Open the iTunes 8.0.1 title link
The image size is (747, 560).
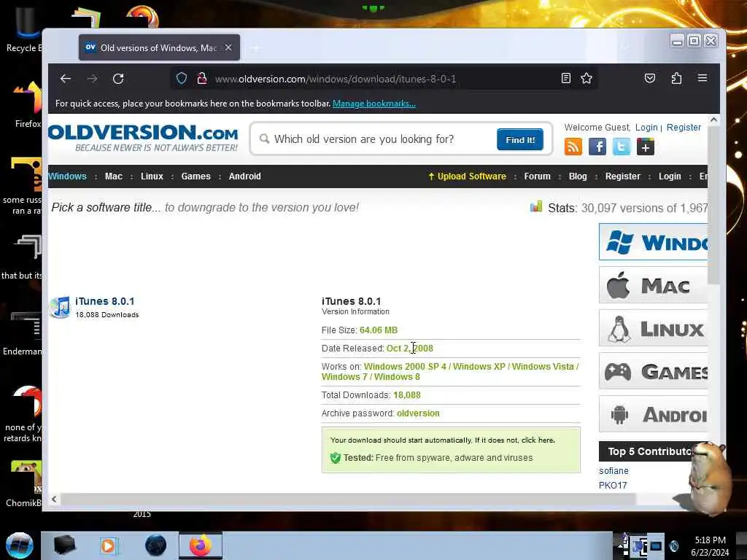105,301
